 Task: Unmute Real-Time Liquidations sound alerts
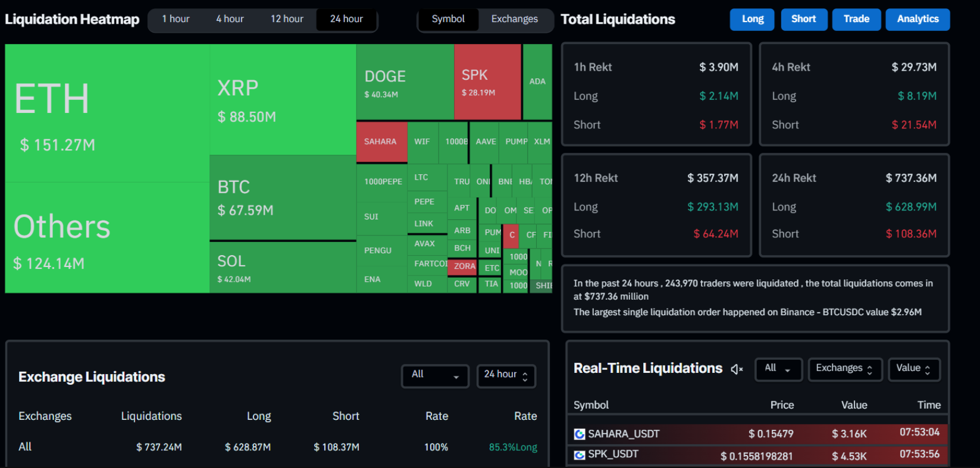click(737, 369)
